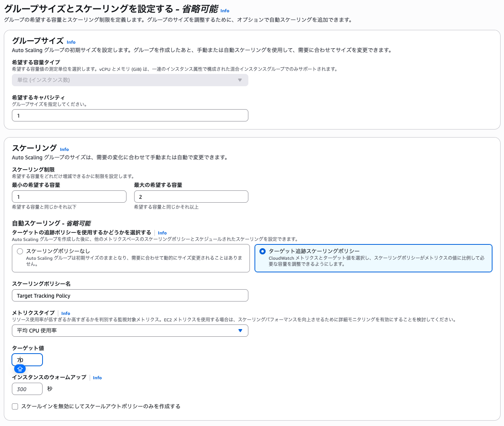
Task: Open Info link next to インスタンスのウォームアップ
Action: point(97,378)
